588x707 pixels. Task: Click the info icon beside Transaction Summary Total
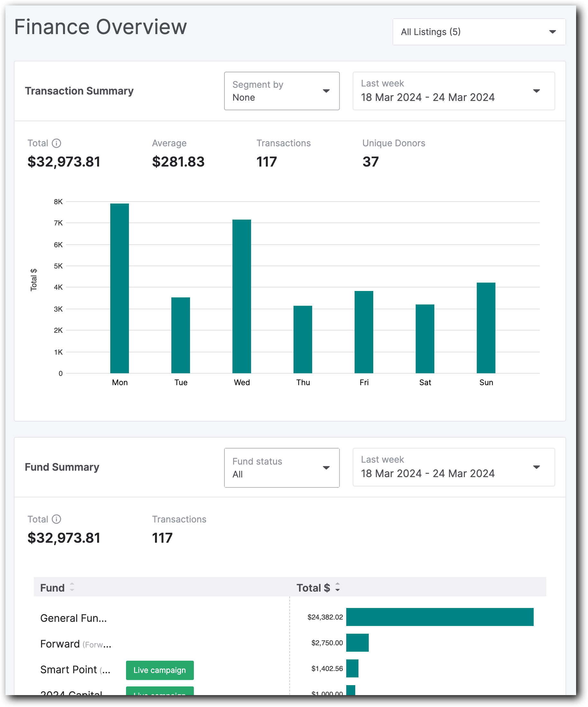(x=56, y=143)
